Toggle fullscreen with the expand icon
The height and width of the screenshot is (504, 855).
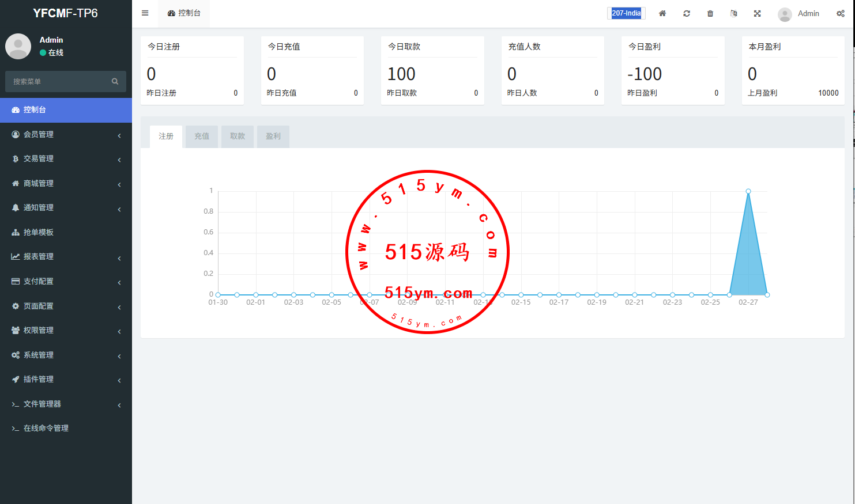tap(758, 13)
